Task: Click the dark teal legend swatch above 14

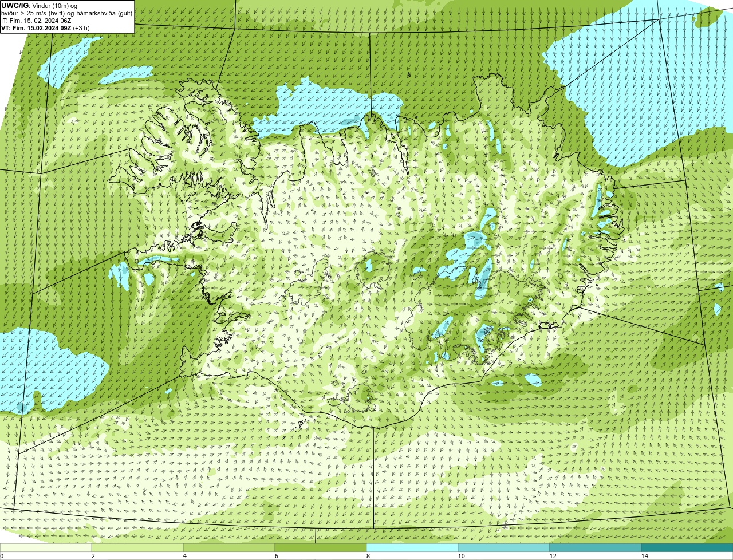Action: [x=687, y=547]
